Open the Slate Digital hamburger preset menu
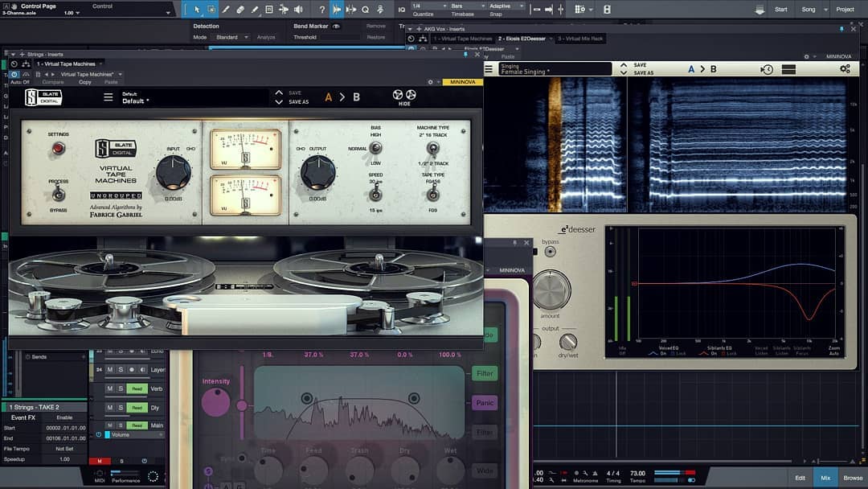Viewport: 868px width, 489px height. point(108,97)
